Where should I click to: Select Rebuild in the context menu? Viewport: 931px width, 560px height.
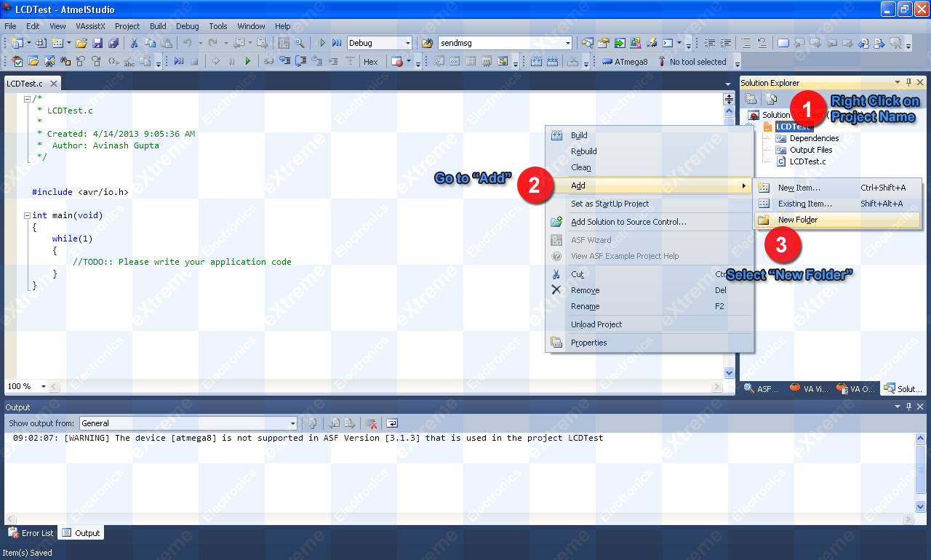[x=649, y=151]
